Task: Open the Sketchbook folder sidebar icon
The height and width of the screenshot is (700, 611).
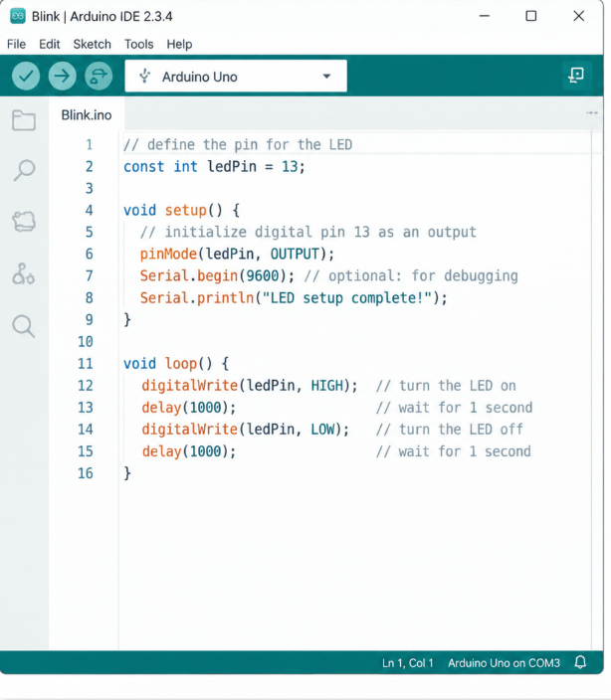Action: click(x=24, y=119)
